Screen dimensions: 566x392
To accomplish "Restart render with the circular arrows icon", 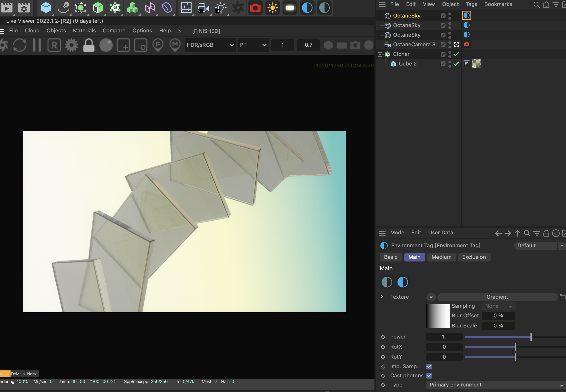I will pyautogui.click(x=20, y=45).
